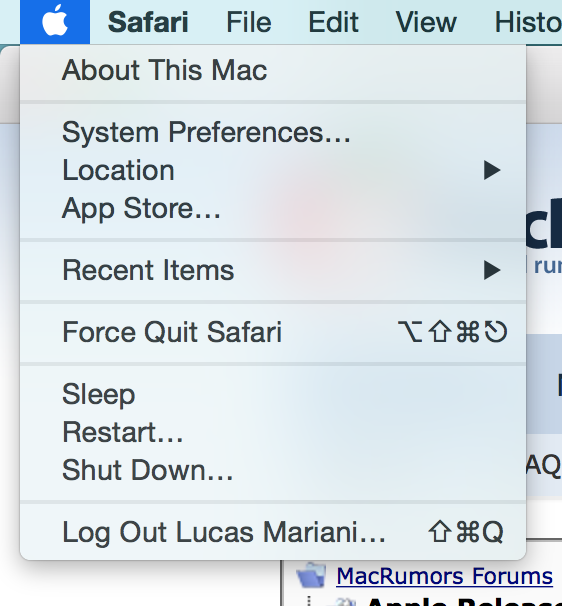
Task: Select Shut Down option
Action: [273, 470]
